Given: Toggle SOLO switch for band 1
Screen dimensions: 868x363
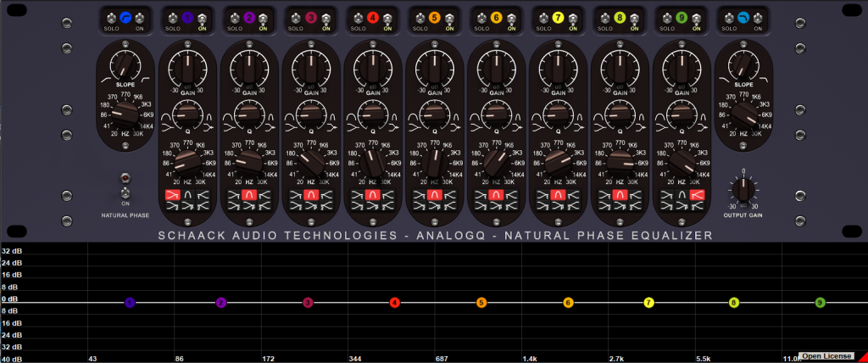Looking at the screenshot, I should click(x=172, y=18).
